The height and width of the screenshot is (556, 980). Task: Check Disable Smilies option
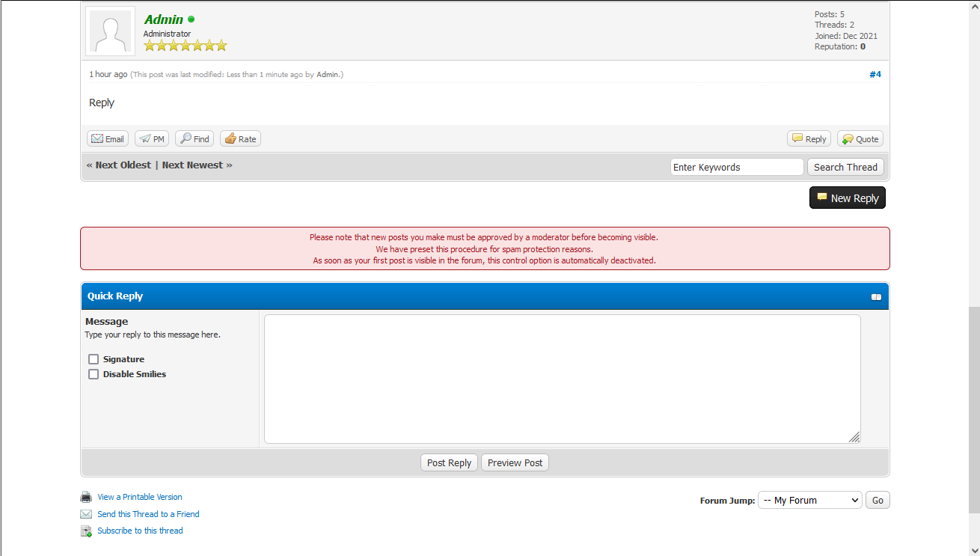[x=94, y=374]
